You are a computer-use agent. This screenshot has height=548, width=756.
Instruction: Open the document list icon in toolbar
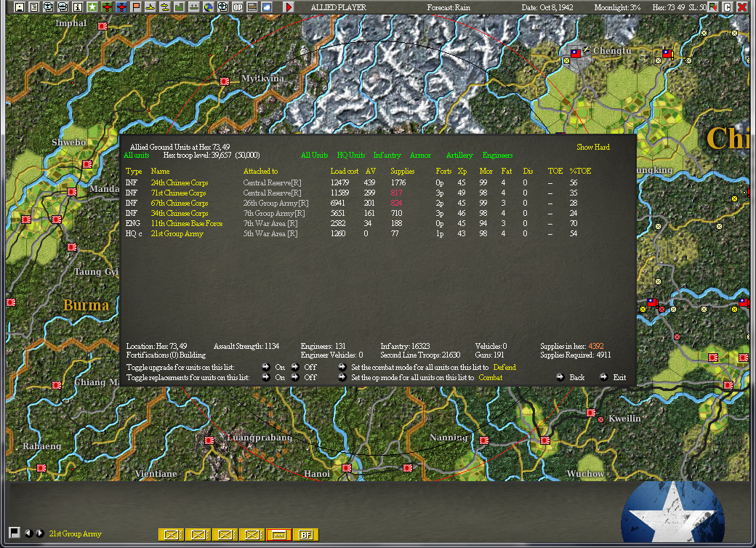point(33,7)
